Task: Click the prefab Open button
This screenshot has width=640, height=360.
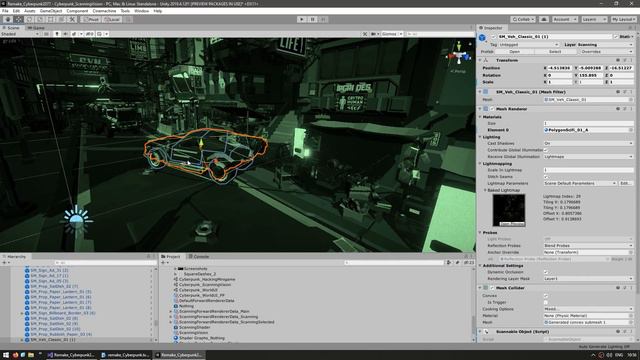Action: click(515, 52)
